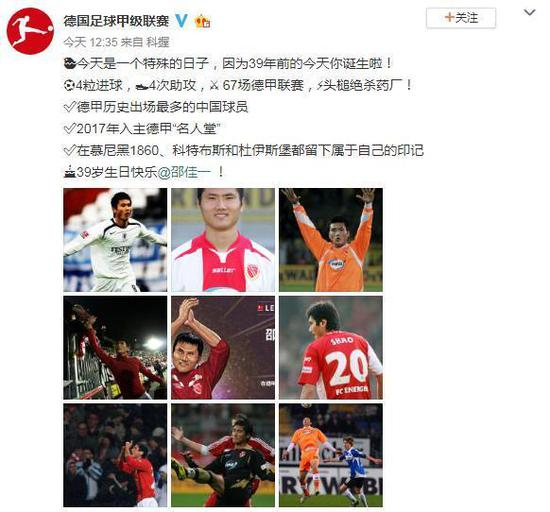Open photo of red number 20 jersey back

click(x=331, y=348)
